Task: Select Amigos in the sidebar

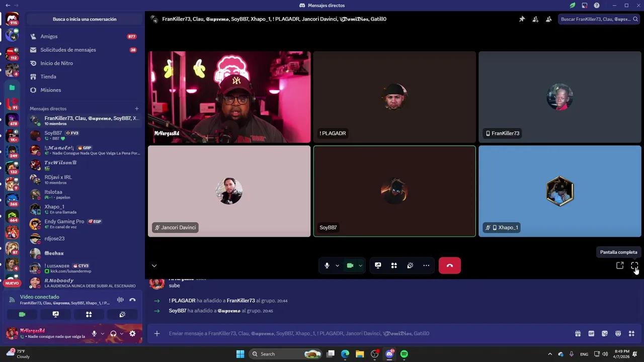Action: coord(49,36)
